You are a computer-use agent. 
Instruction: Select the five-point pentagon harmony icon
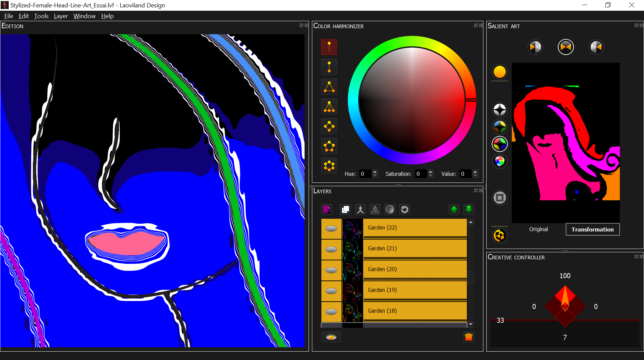[x=329, y=146]
